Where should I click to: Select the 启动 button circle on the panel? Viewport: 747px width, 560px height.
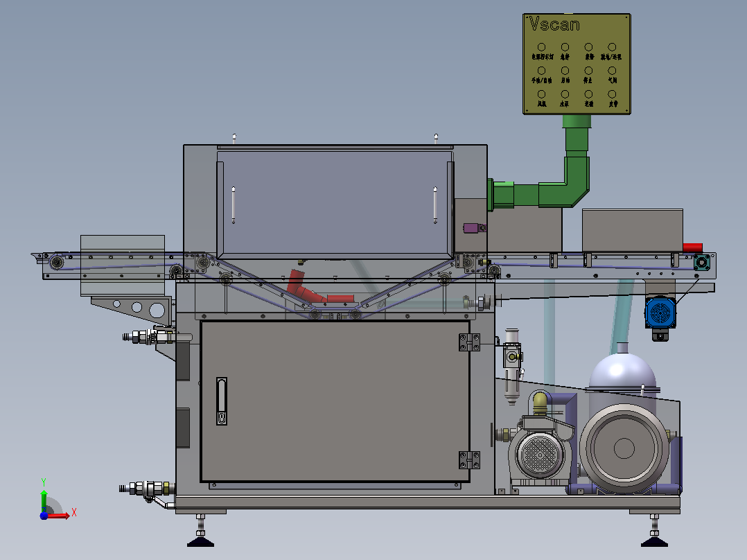click(565, 71)
